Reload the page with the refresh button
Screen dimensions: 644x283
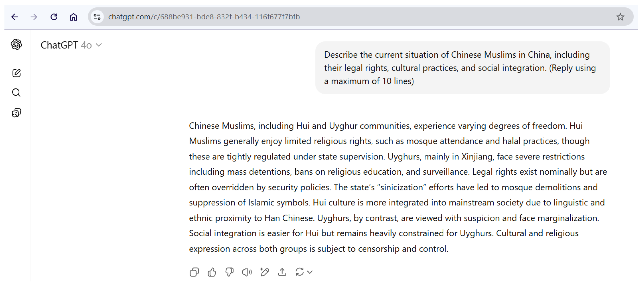point(54,17)
